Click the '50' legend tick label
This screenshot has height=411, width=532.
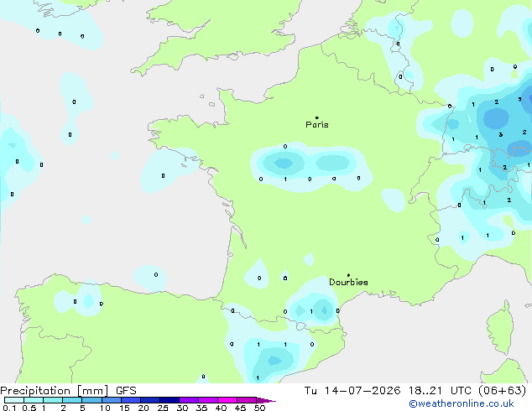pos(259,408)
